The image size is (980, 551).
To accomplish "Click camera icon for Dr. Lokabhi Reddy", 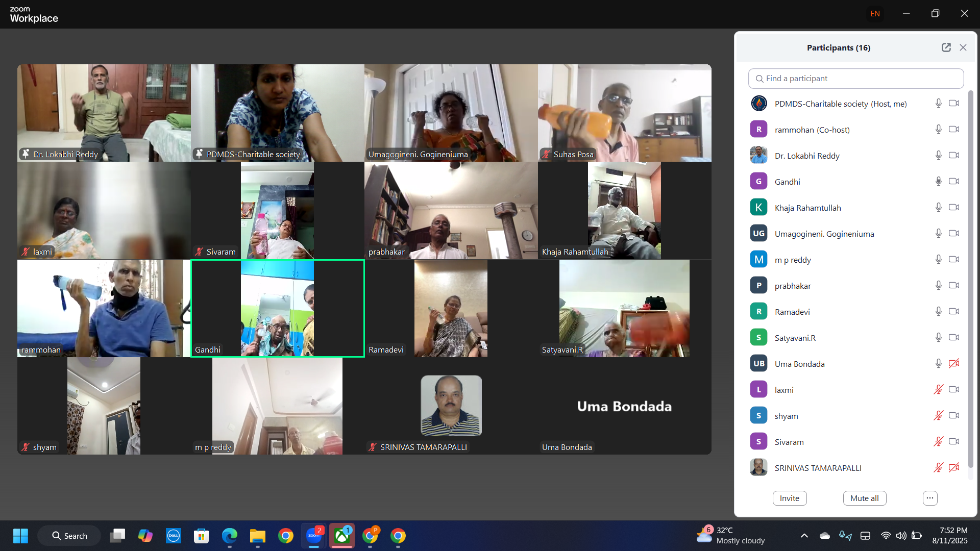I will pyautogui.click(x=954, y=156).
